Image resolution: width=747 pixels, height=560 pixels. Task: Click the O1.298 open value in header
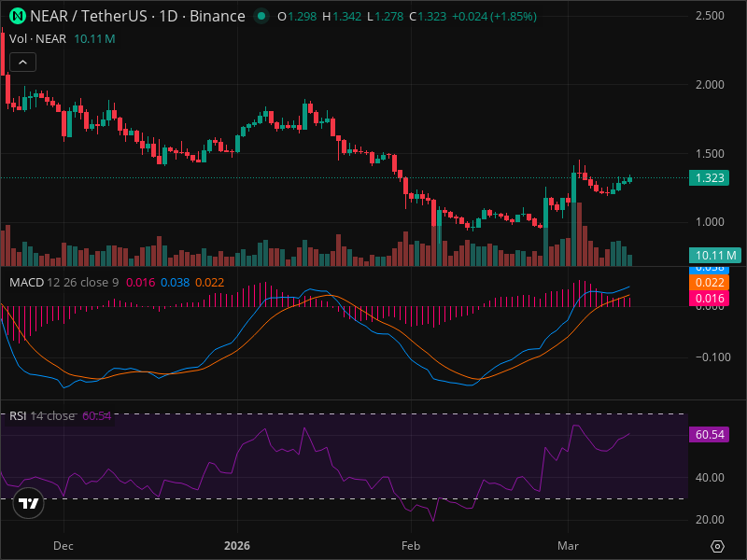click(297, 17)
